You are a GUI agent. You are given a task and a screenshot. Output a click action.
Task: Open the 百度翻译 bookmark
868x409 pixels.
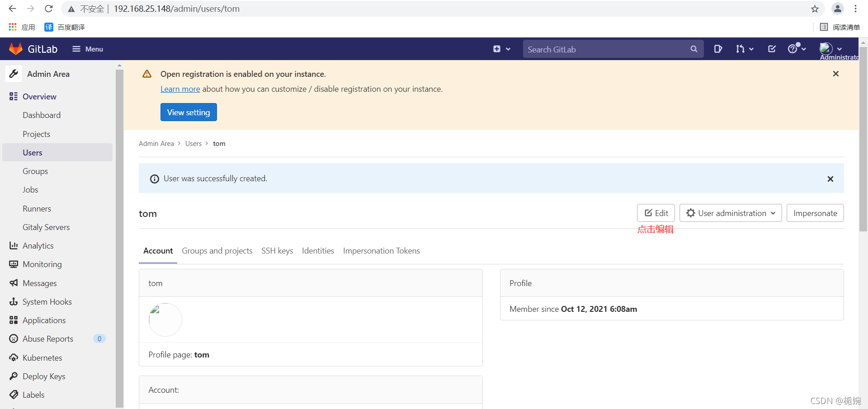point(65,27)
